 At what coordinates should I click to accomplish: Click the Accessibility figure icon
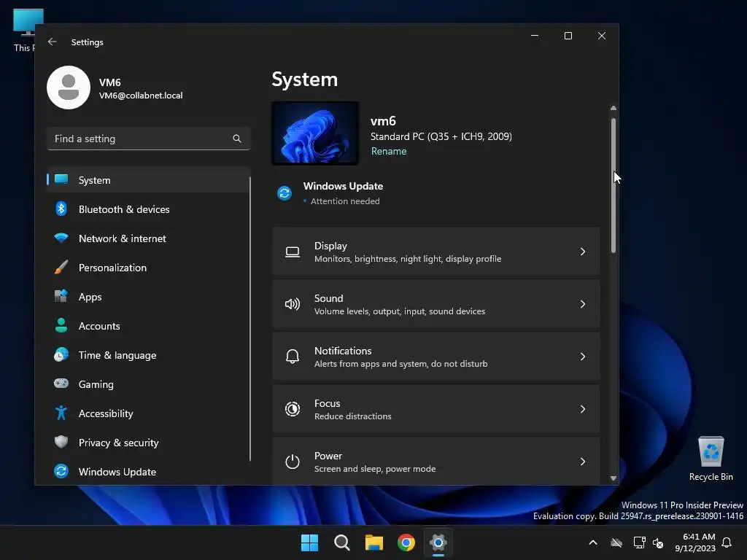point(61,413)
